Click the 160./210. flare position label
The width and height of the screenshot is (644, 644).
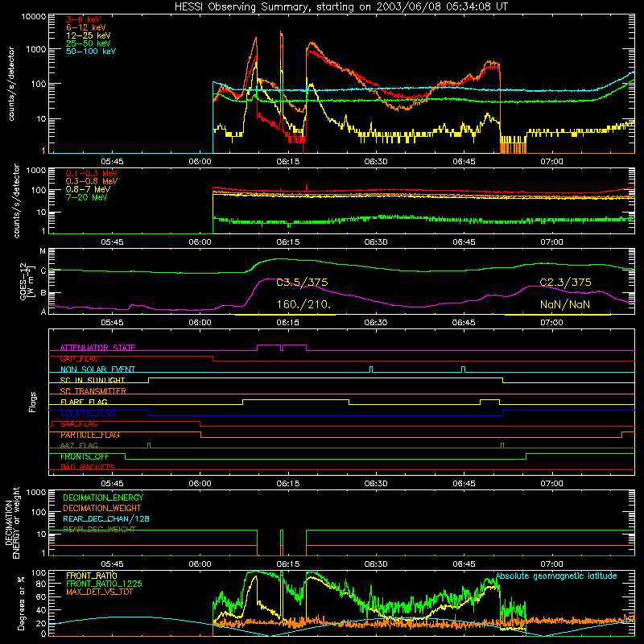click(303, 304)
